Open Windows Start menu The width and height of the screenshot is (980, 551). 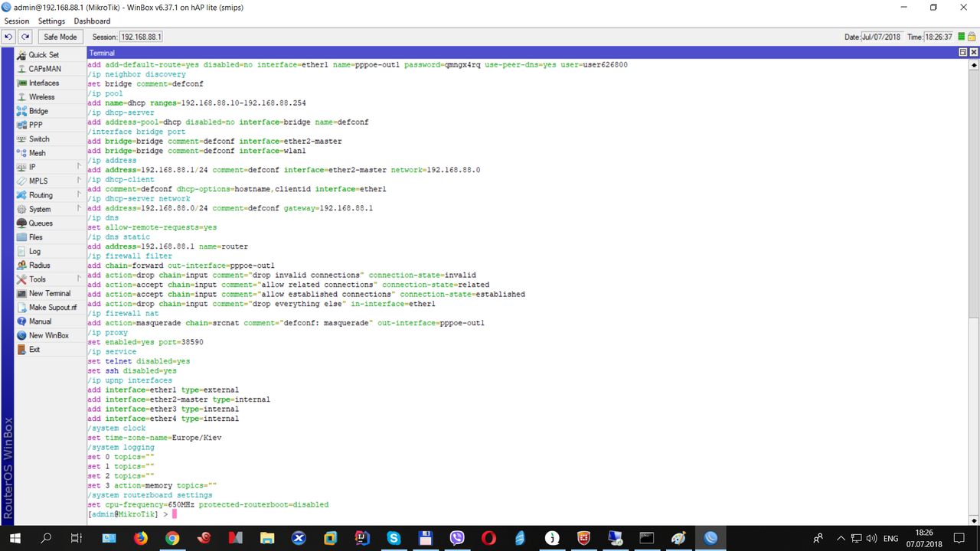[15, 538]
